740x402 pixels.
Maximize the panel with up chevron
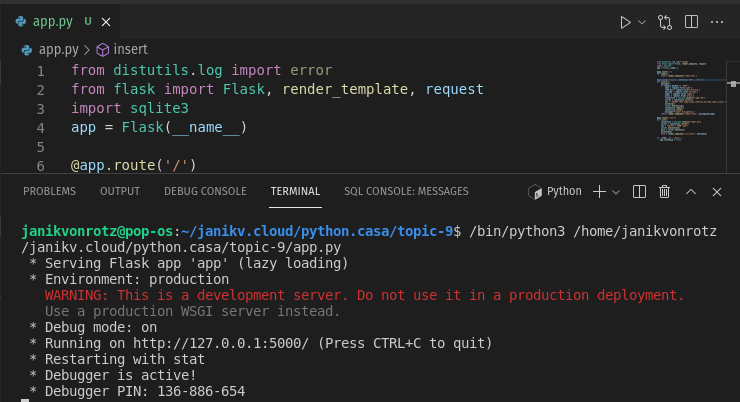coord(691,191)
